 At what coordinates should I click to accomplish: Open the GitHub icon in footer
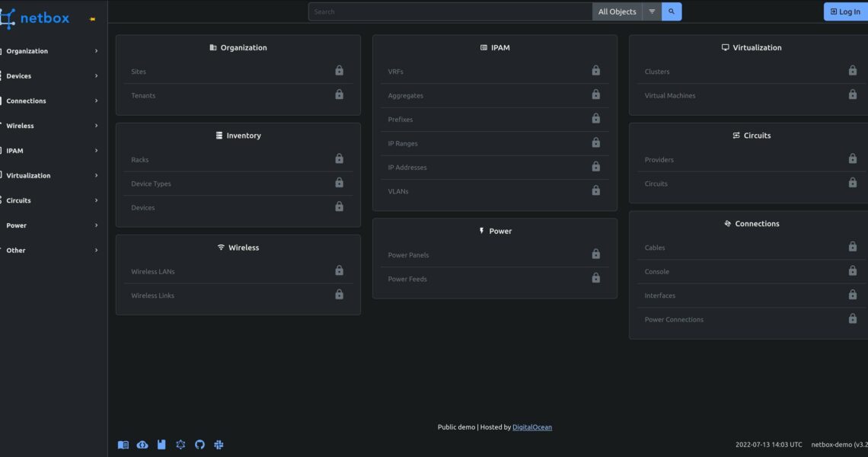coord(199,445)
